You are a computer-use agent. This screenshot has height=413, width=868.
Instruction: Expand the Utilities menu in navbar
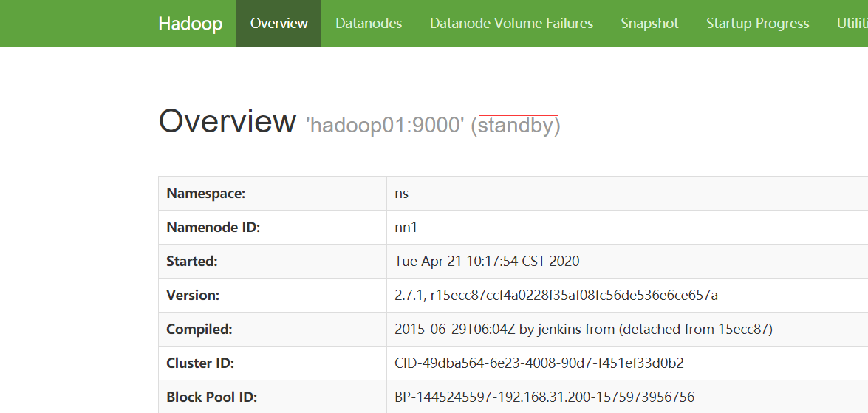click(852, 24)
